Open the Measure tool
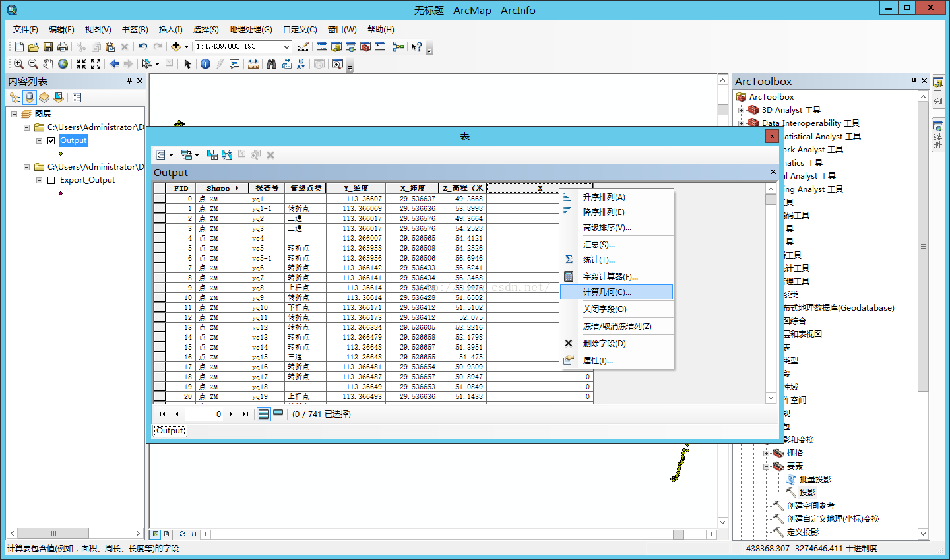 point(253,64)
